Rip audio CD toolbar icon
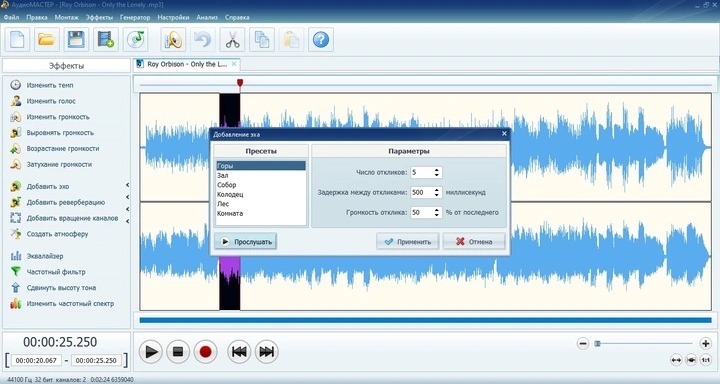This screenshot has width=720, height=384. pyautogui.click(x=135, y=40)
